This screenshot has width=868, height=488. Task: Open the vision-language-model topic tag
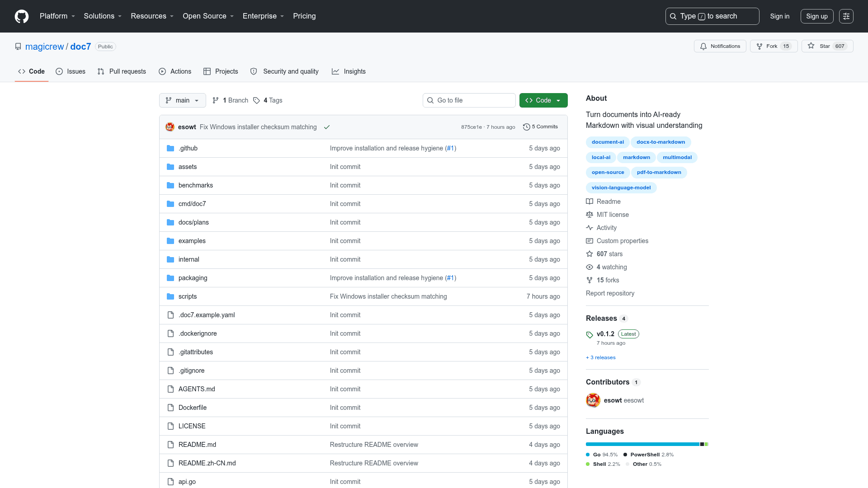click(621, 188)
